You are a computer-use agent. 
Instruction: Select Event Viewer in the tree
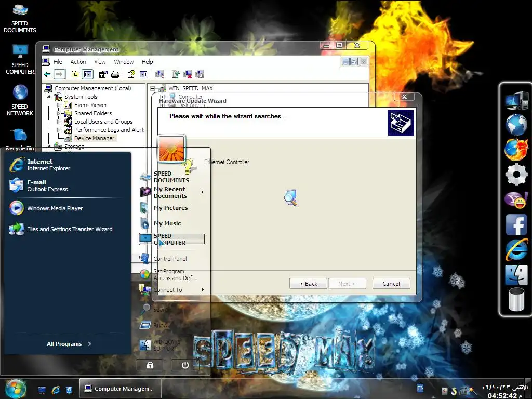(90, 105)
